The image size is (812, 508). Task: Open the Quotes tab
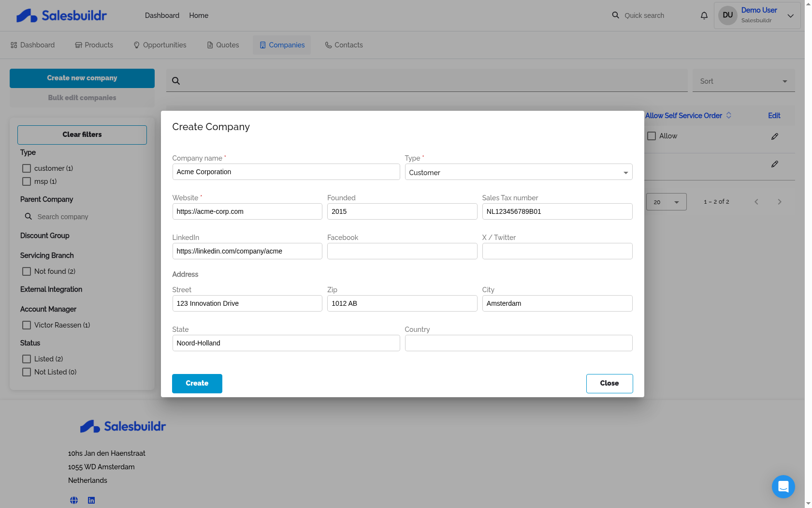pos(223,45)
